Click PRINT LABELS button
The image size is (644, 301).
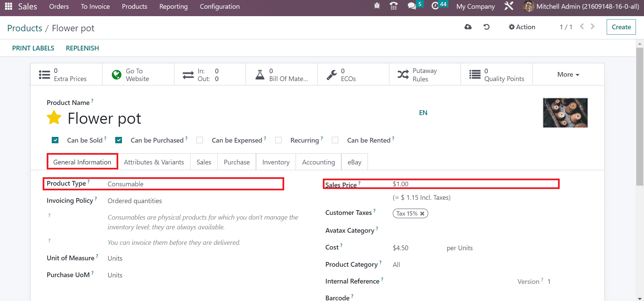tap(33, 48)
